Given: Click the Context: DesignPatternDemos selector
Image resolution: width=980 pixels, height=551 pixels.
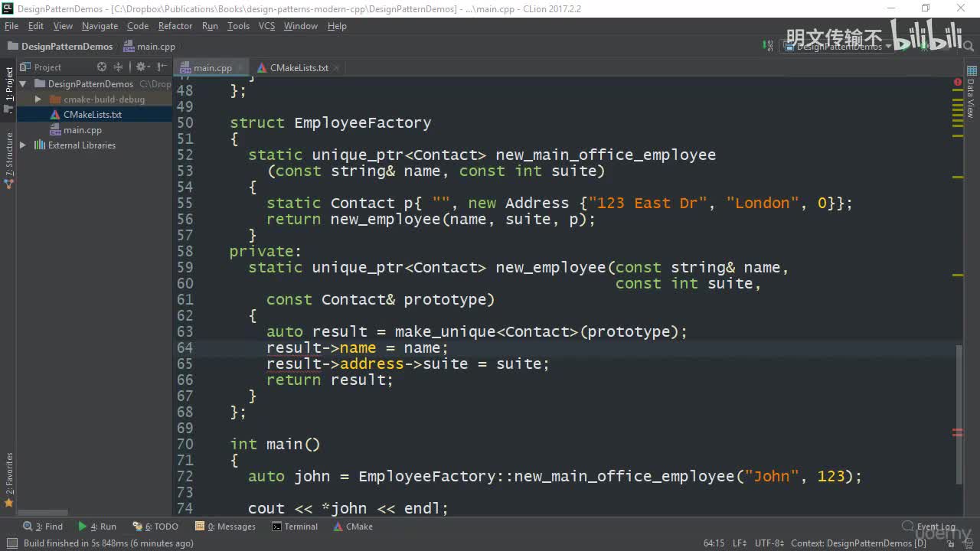Looking at the screenshot, I should point(859,543).
